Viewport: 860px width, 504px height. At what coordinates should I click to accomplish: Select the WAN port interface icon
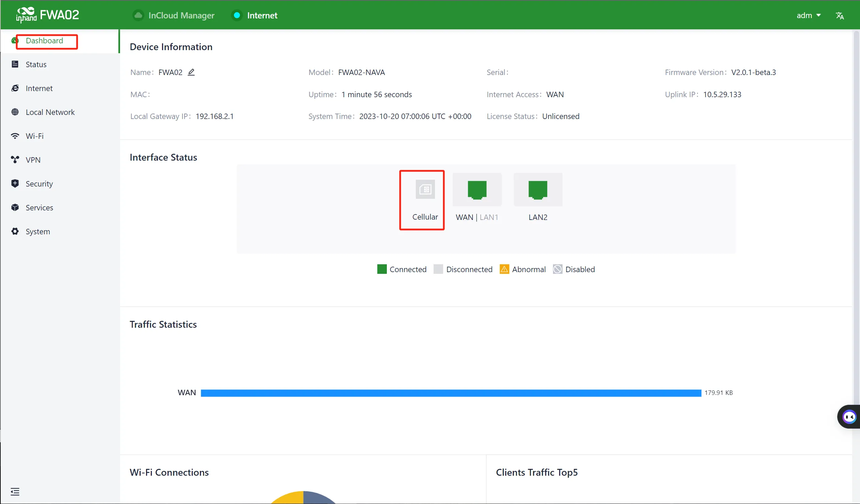[477, 190]
